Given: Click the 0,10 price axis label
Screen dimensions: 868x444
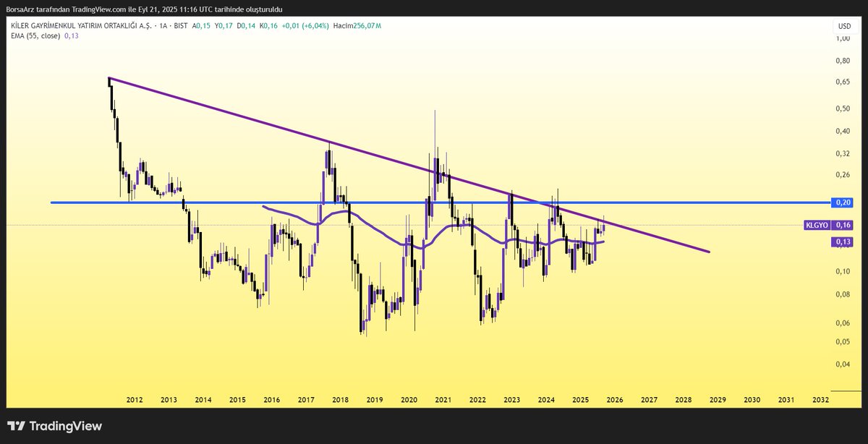Looking at the screenshot, I should (x=843, y=271).
